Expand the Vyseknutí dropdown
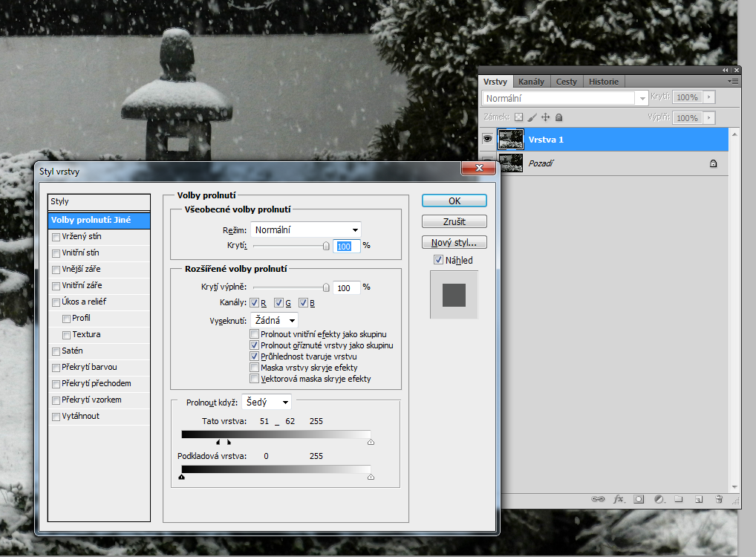The height and width of the screenshot is (557, 756). click(x=273, y=321)
